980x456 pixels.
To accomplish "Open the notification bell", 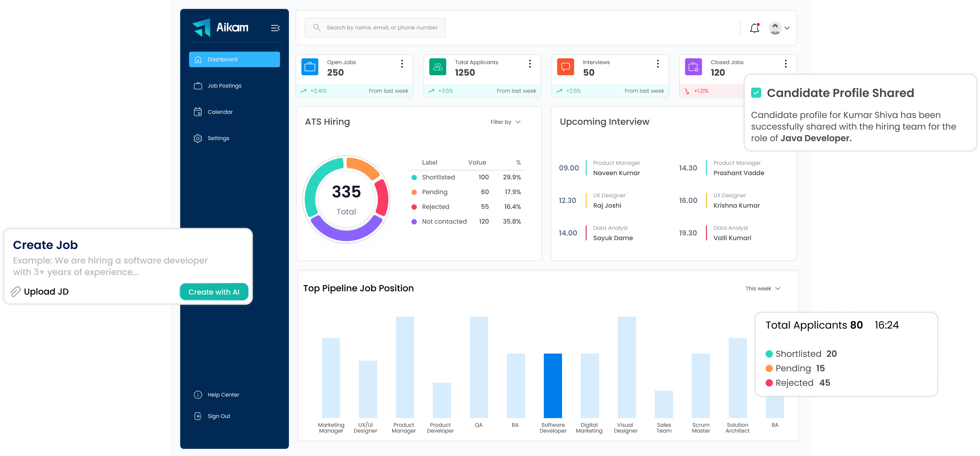I will (754, 28).
